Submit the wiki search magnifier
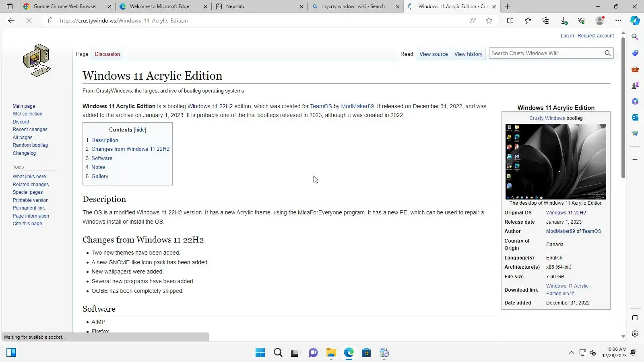Screen dimensions: 644x362 click(x=607, y=53)
